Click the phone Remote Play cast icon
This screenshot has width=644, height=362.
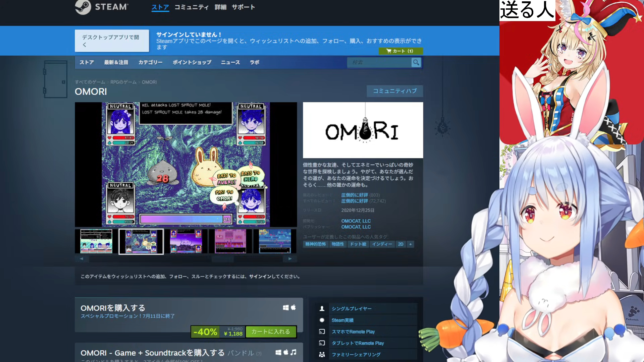(x=322, y=331)
